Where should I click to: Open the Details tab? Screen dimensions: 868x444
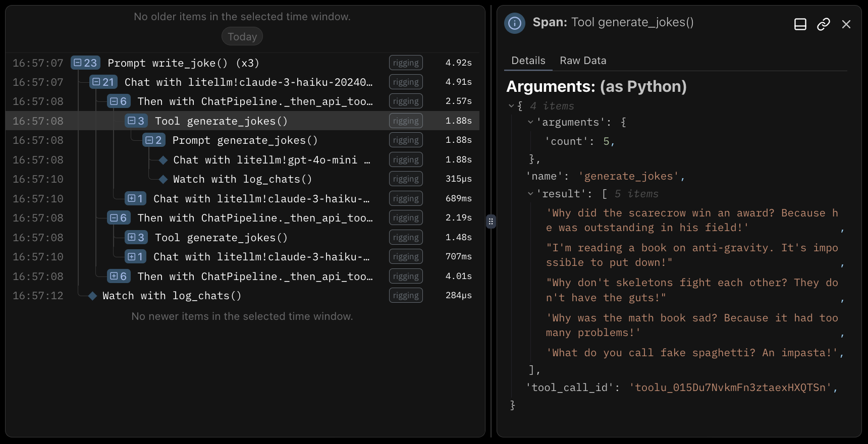tap(528, 61)
